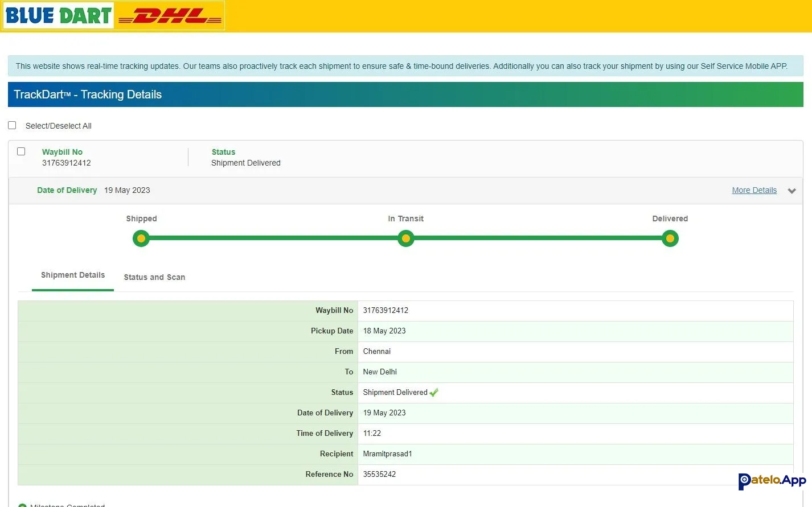Click the recipient name Mramitprasad1
The image size is (812, 507).
387,454
